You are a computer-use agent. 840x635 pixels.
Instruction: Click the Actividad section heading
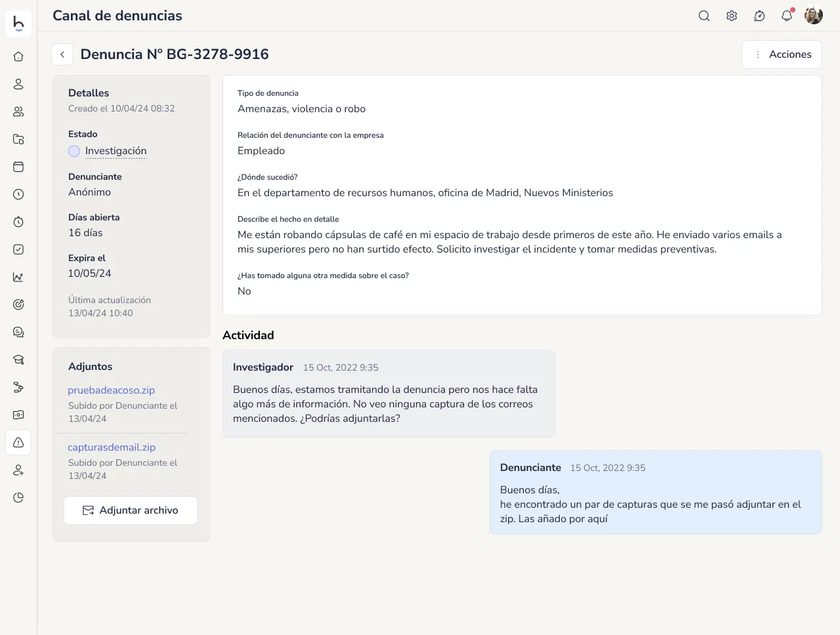pos(248,335)
